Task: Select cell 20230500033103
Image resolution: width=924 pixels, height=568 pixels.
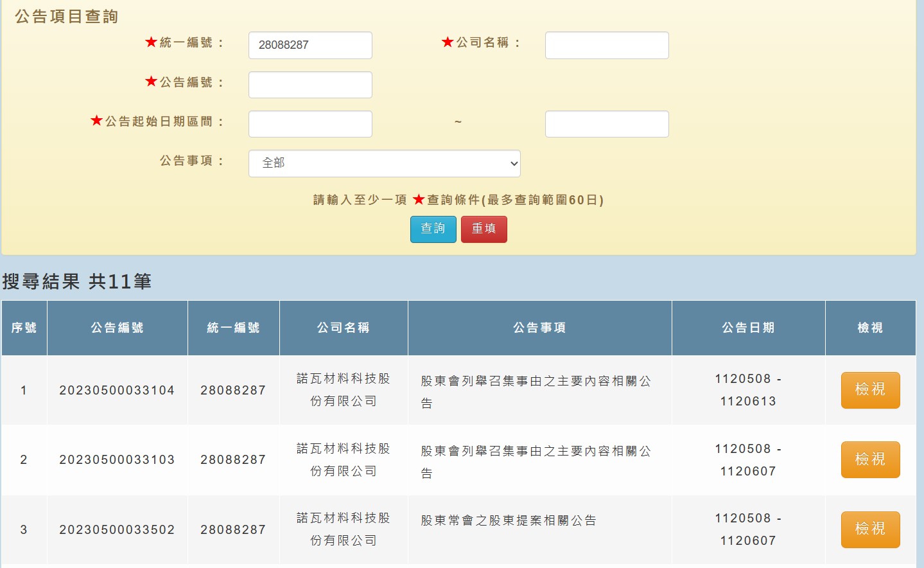Action: (117, 459)
